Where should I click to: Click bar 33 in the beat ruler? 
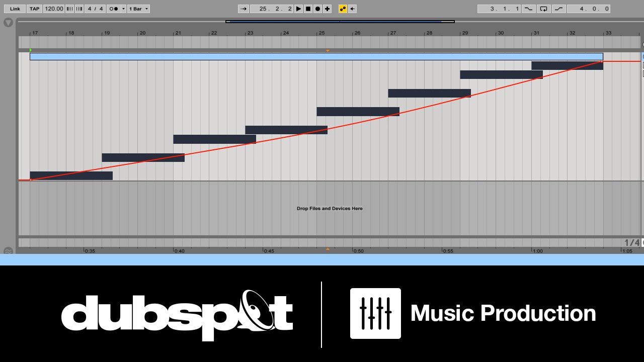coord(608,33)
